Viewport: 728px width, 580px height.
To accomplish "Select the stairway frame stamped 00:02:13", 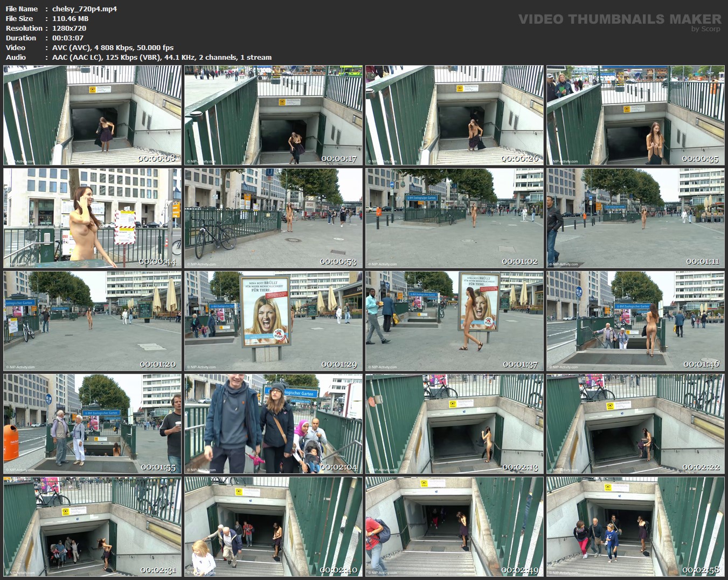I will [x=455, y=424].
